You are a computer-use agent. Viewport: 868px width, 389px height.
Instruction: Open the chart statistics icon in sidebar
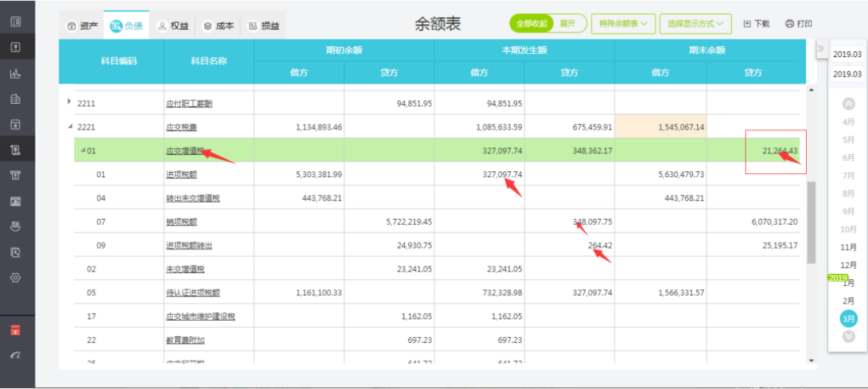click(x=16, y=73)
